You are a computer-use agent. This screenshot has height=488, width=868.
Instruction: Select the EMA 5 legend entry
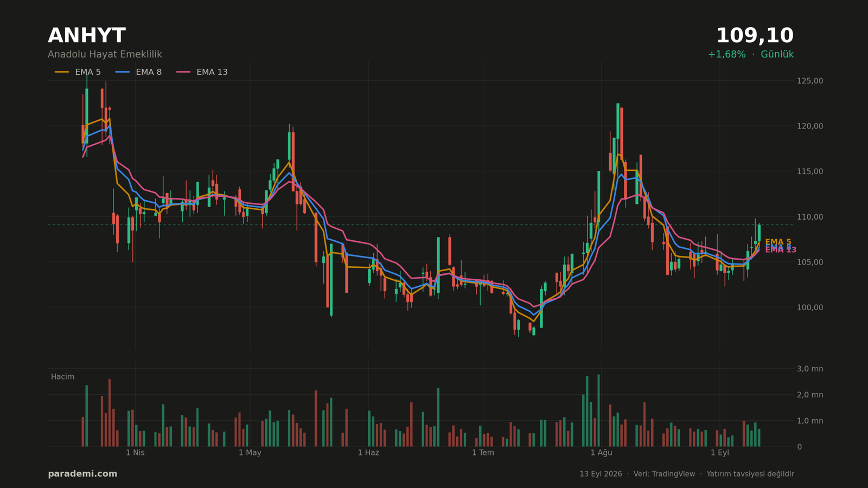[78, 72]
